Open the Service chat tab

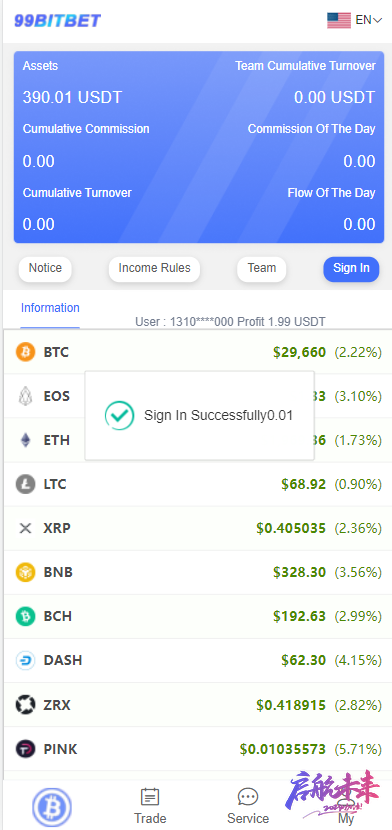pyautogui.click(x=248, y=806)
